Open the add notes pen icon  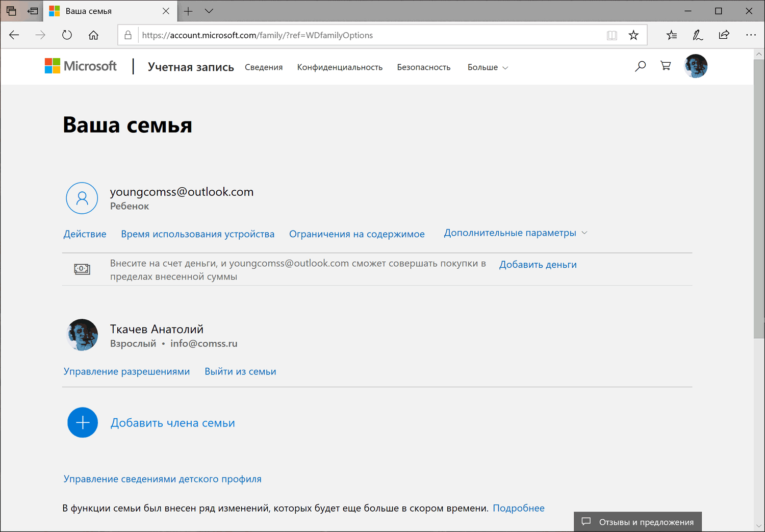pos(698,35)
